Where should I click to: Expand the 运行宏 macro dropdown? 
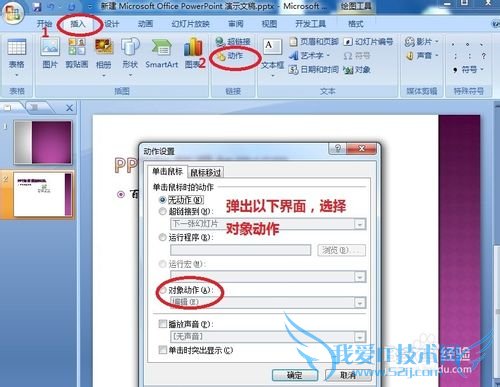click(359, 277)
